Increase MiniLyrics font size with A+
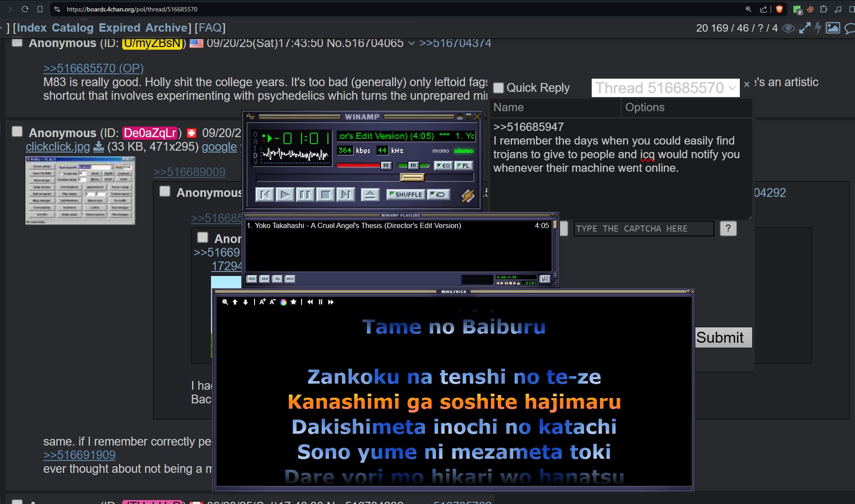The height and width of the screenshot is (504, 855). (262, 302)
